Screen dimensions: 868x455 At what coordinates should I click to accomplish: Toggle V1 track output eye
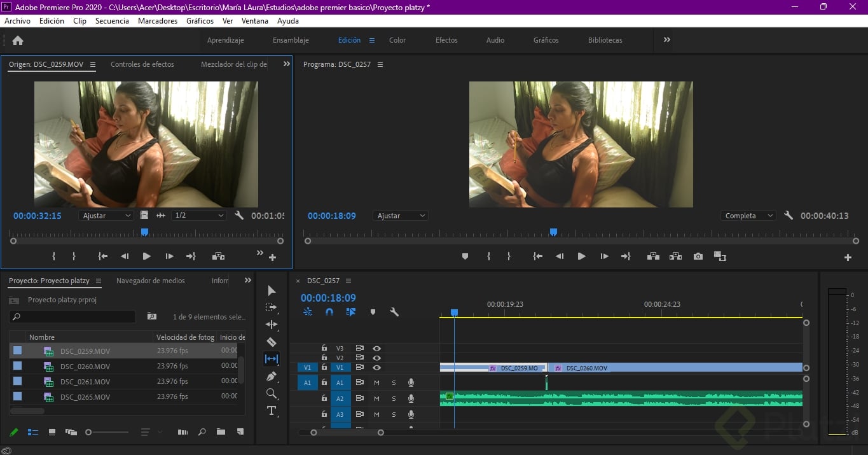[x=376, y=368]
